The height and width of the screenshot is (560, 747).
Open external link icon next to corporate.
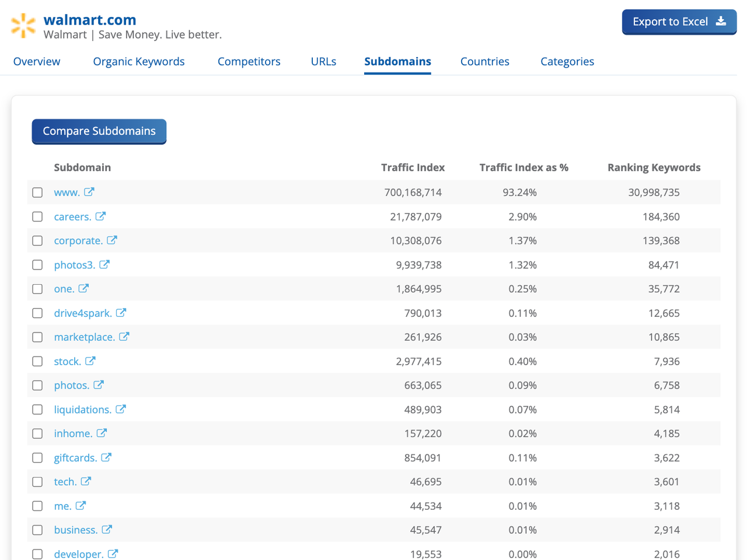112,240
